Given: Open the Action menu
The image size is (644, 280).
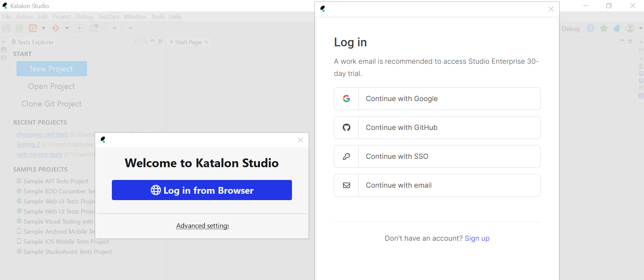Looking at the screenshot, I should tap(24, 17).
